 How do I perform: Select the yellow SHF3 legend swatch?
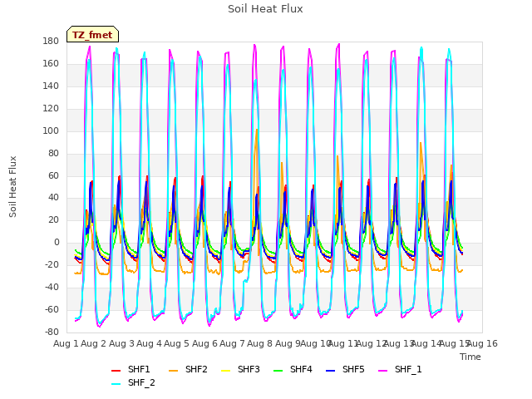click(225, 371)
